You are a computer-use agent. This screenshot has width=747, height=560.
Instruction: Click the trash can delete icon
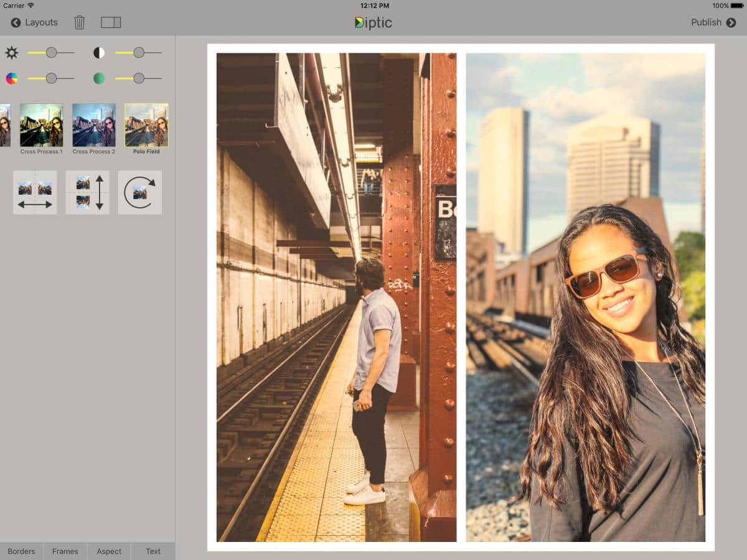coord(80,22)
